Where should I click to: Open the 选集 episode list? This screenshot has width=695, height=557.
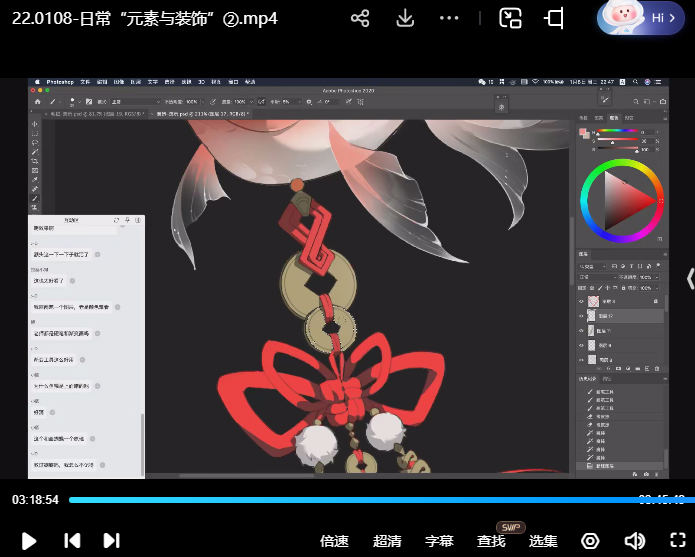click(x=543, y=541)
